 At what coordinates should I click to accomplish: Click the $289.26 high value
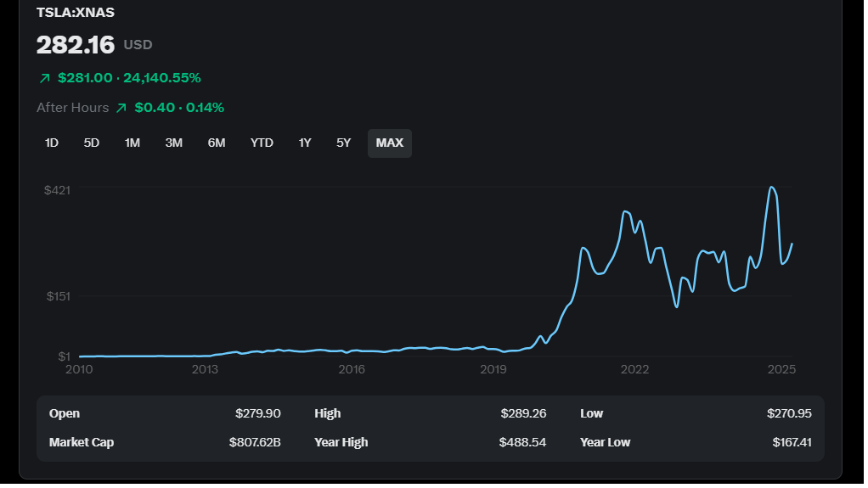point(526,415)
